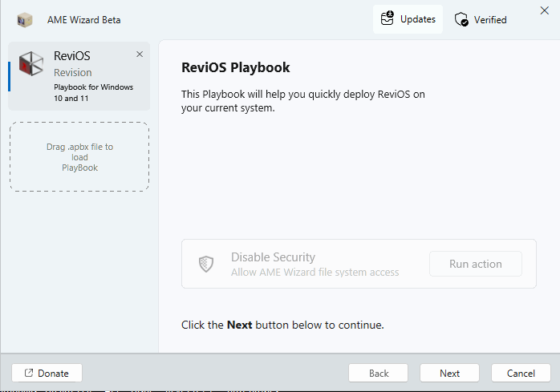
Task: Click the Updates download icon
Action: 388,19
